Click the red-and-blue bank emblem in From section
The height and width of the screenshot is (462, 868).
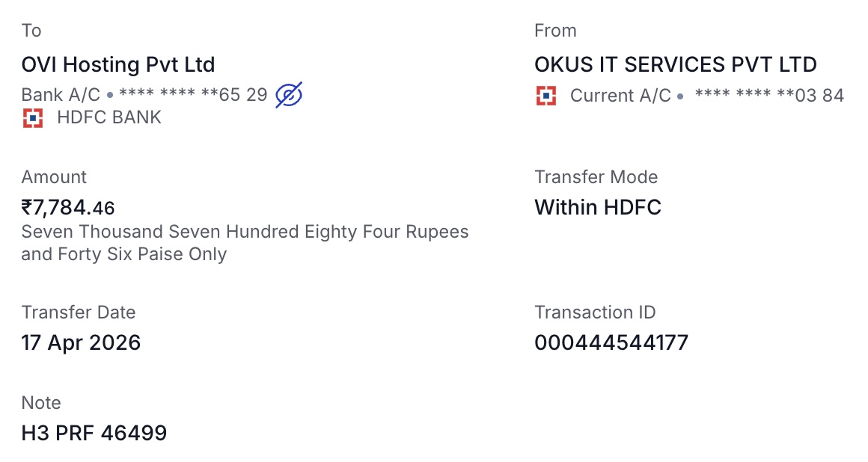click(x=545, y=96)
